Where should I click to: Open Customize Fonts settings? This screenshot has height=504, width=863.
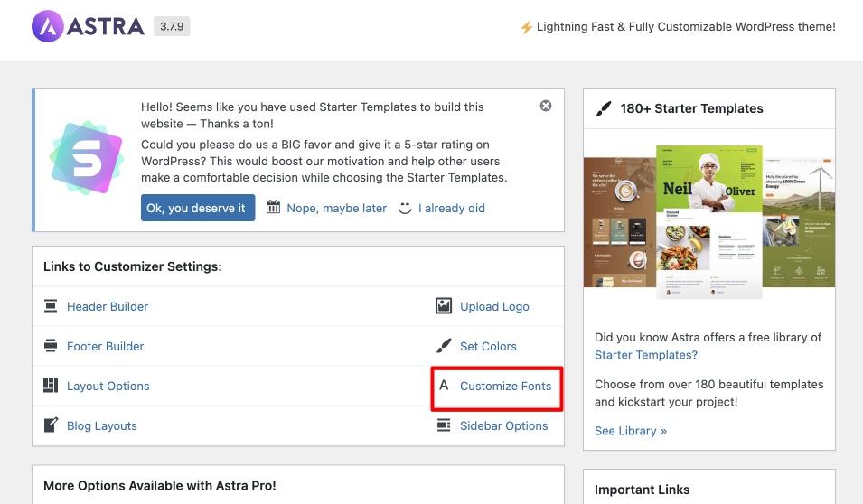point(505,386)
